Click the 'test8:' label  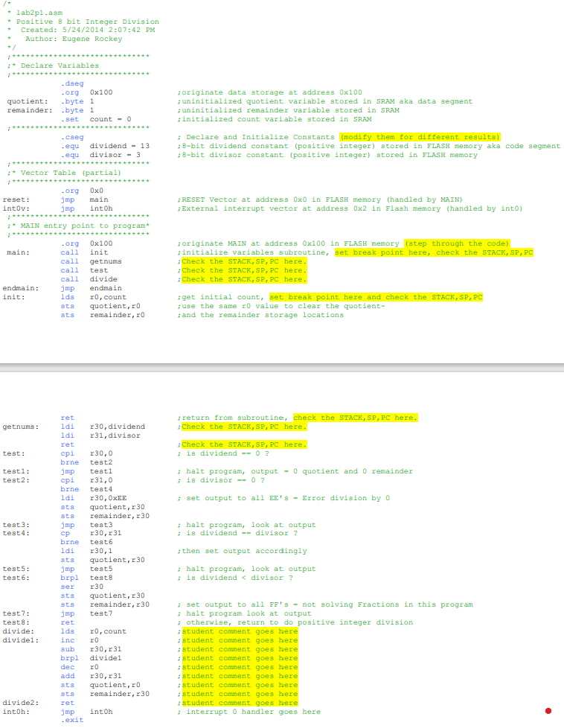16,622
